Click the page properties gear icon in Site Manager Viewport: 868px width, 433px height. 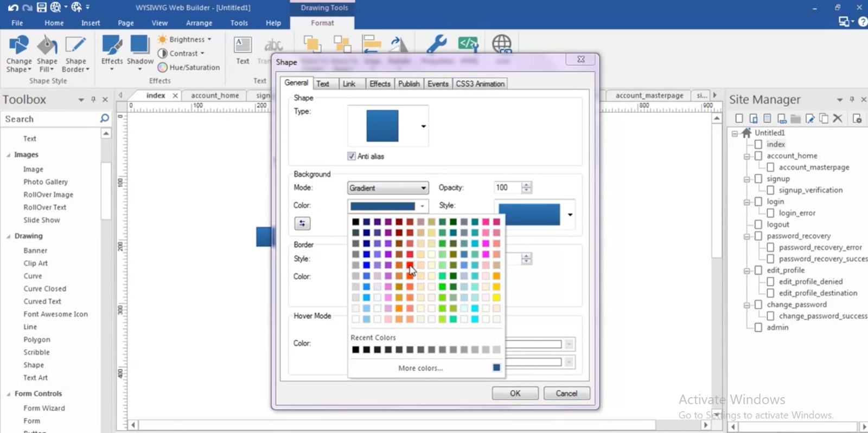click(x=857, y=119)
